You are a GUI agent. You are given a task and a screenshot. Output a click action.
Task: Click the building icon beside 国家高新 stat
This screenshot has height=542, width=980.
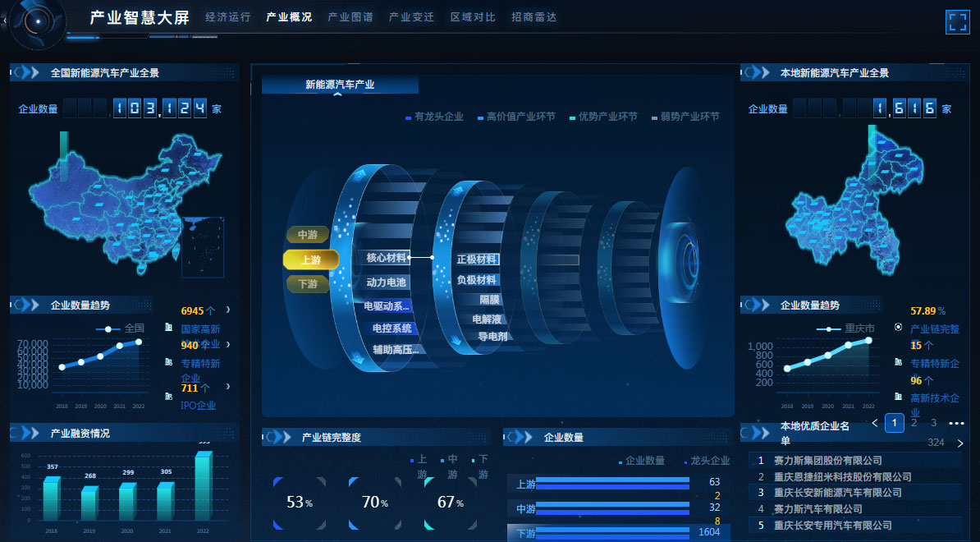click(168, 310)
